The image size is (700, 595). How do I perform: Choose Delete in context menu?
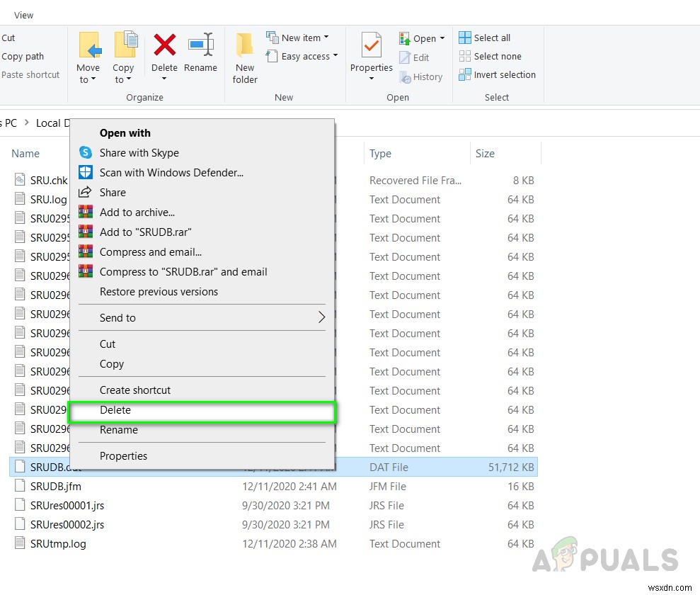pyautogui.click(x=202, y=412)
